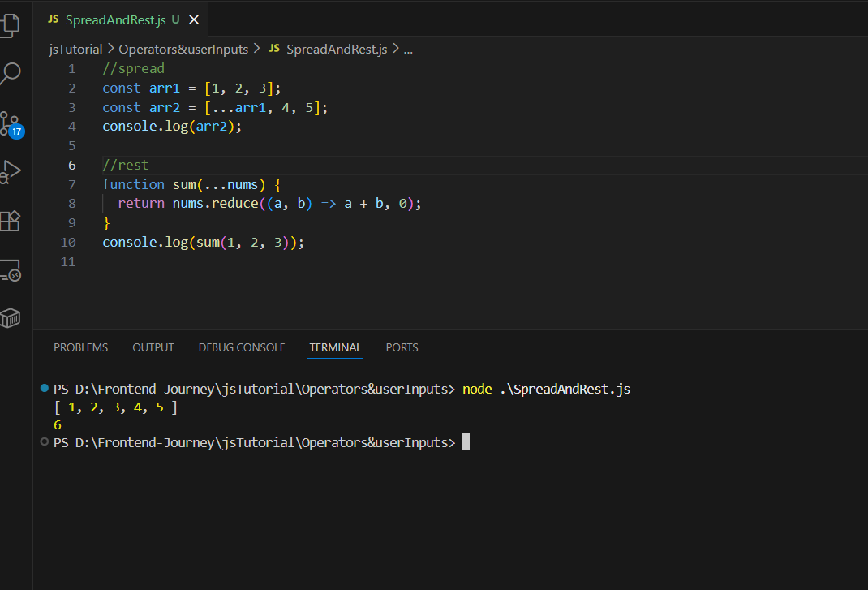Click the '//rest' comment text

pos(126,165)
